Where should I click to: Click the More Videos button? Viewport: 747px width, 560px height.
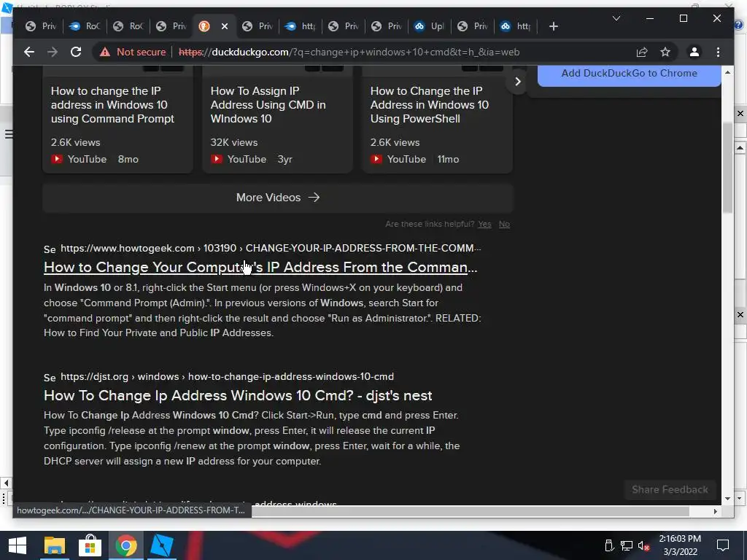pyautogui.click(x=278, y=197)
